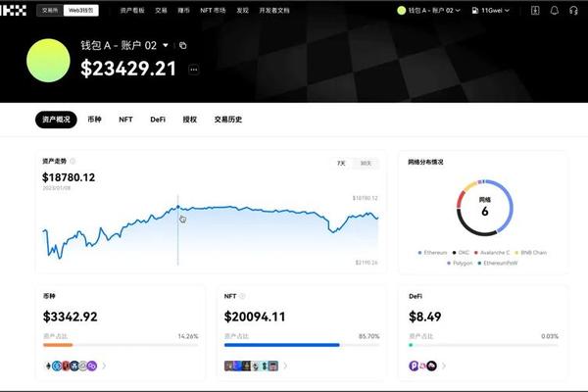Click the purple Polygon token icon in 币种 card

[x=92, y=366]
